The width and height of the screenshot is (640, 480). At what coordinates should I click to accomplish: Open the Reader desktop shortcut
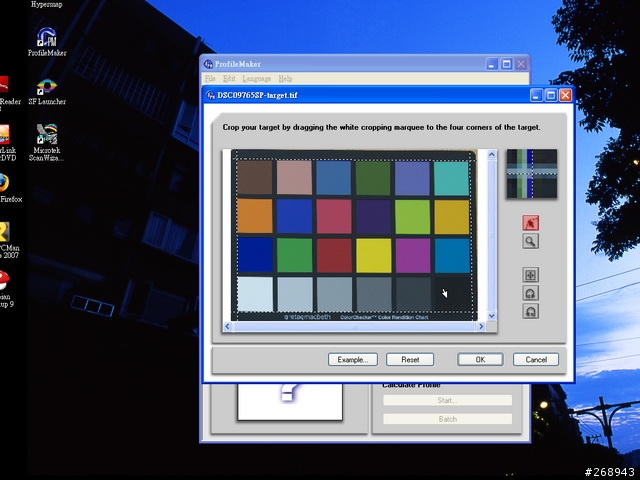click(9, 91)
